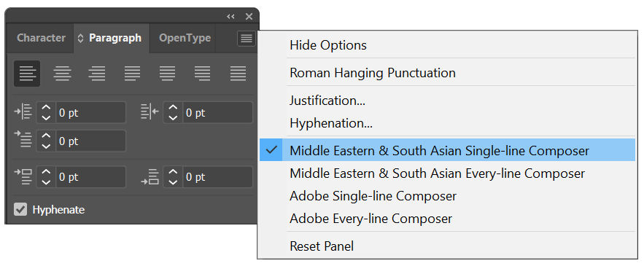This screenshot has width=644, height=266.
Task: Choose Justify with last line left
Action: click(133, 74)
